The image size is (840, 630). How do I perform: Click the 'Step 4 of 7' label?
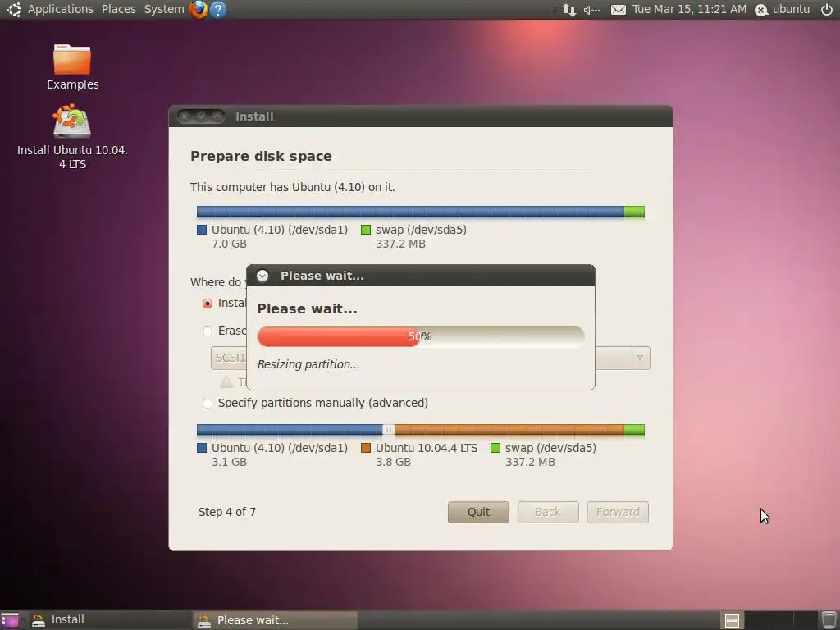[227, 512]
